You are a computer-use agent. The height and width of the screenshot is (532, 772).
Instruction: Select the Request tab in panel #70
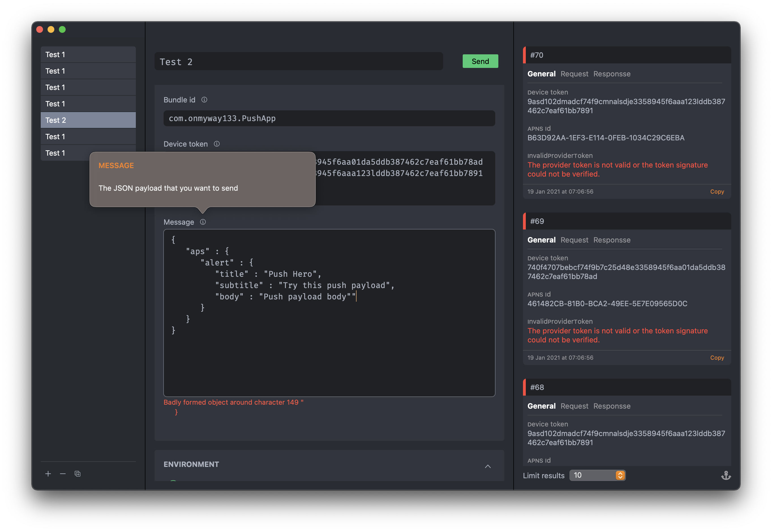[574, 73]
